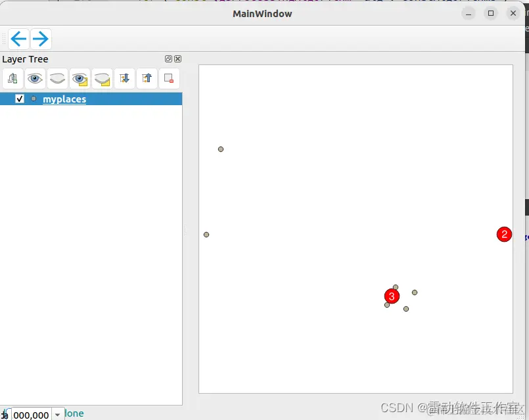Expand all layer tree nodes
Screen dimensions: 529x420
tap(124, 78)
